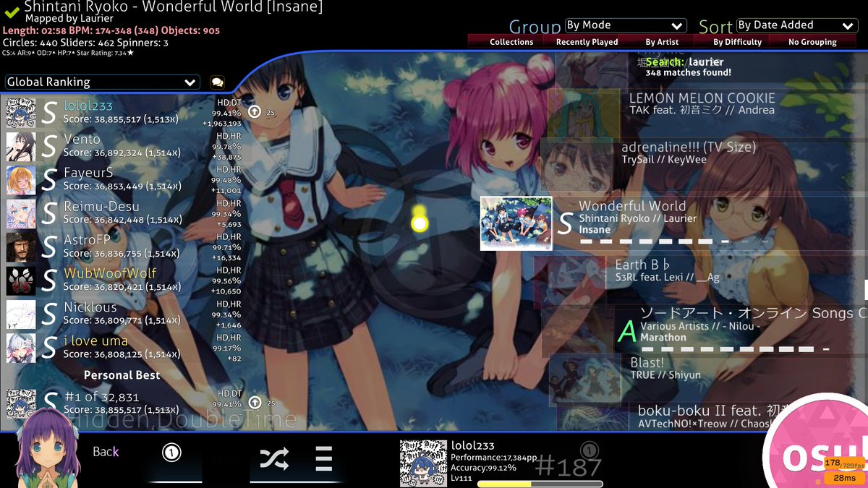Click lolol233's profile avatar in bottom bar

(423, 463)
